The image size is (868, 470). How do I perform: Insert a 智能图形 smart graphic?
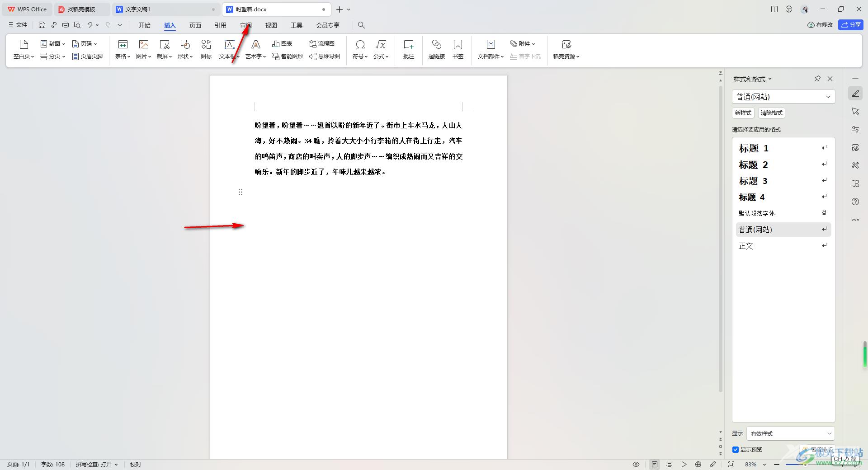click(x=288, y=56)
